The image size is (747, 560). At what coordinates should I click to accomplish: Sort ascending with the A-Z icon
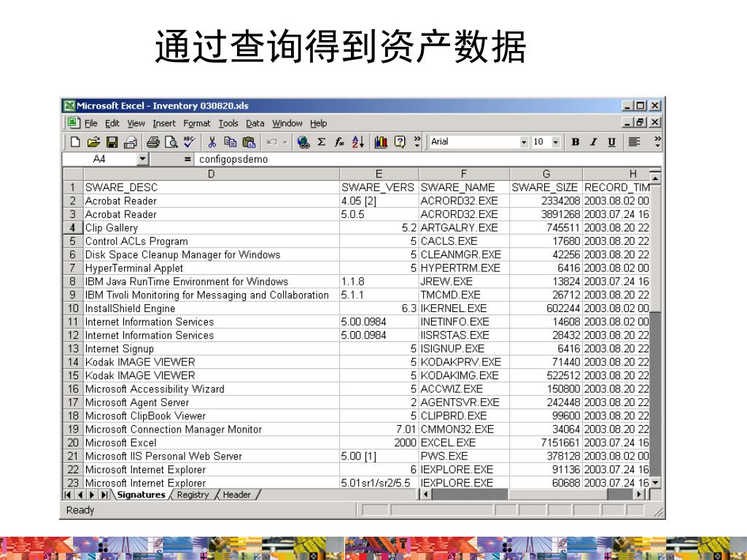tap(357, 142)
